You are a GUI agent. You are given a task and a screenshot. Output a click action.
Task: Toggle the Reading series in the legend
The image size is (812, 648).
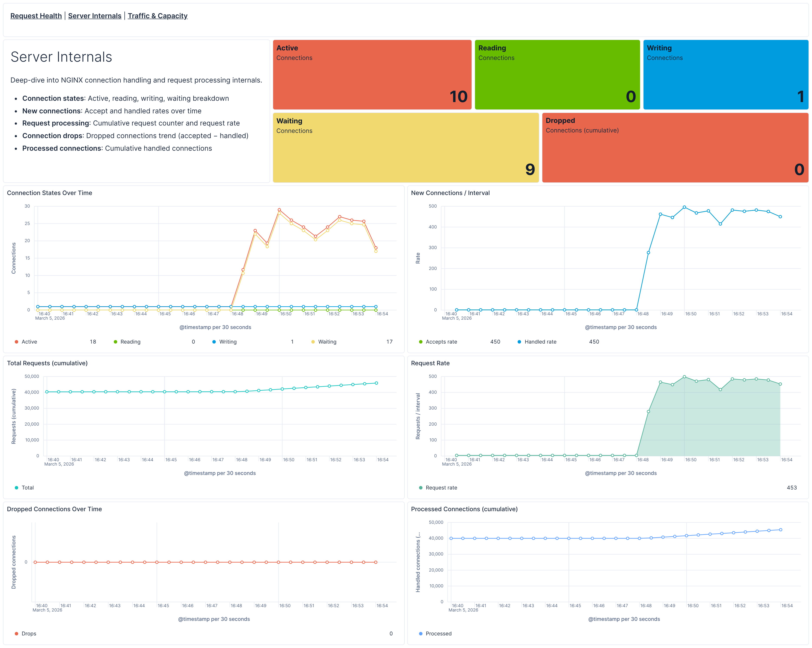tap(130, 342)
